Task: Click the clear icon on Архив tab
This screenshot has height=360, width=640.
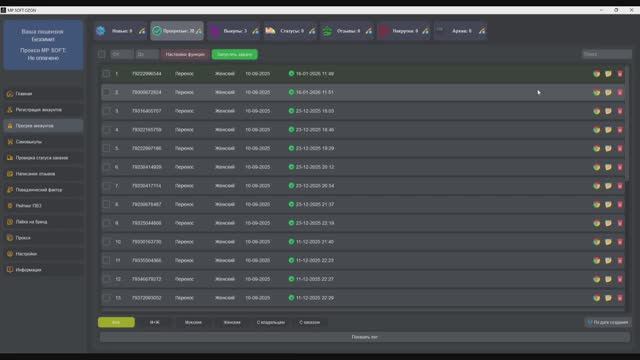Action: click(482, 31)
